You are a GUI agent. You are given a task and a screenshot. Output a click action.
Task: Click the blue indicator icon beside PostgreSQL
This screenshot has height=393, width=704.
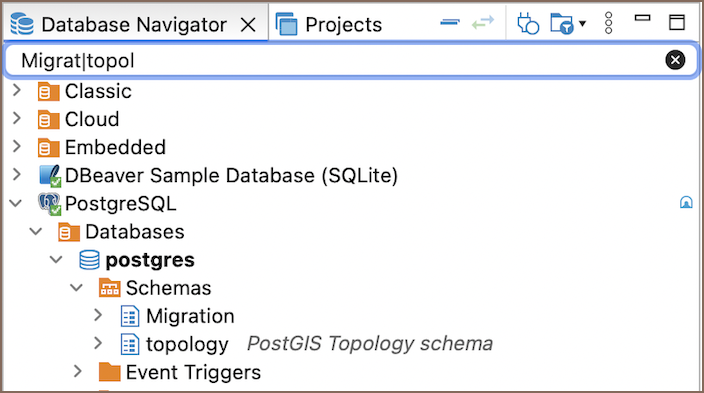tap(686, 203)
